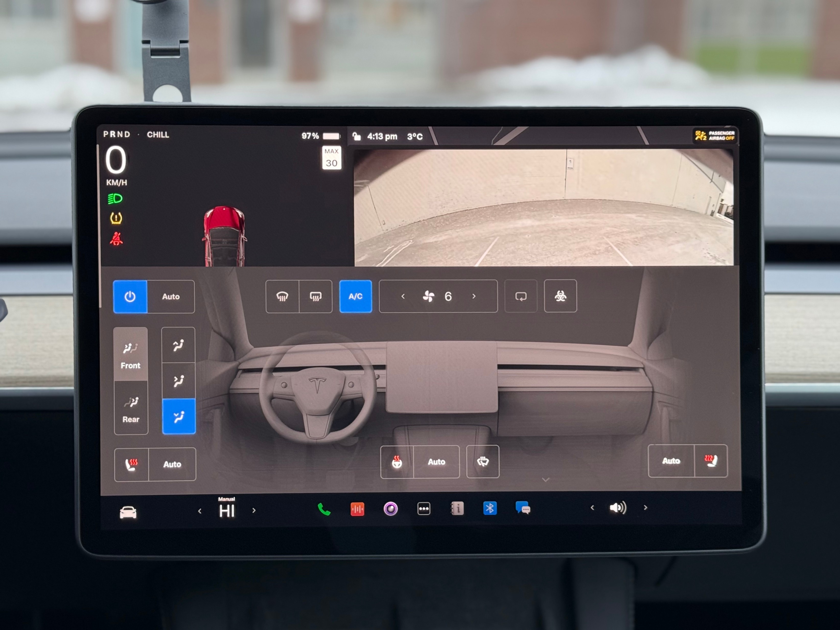The image size is (840, 630).
Task: Turn on front windshield defrost
Action: pyautogui.click(x=282, y=296)
